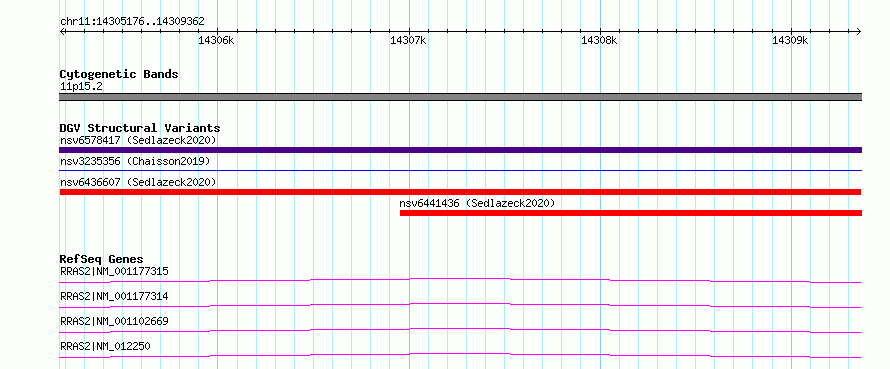
Task: Select the DGV Structural Variants track title
Action: click(140, 128)
